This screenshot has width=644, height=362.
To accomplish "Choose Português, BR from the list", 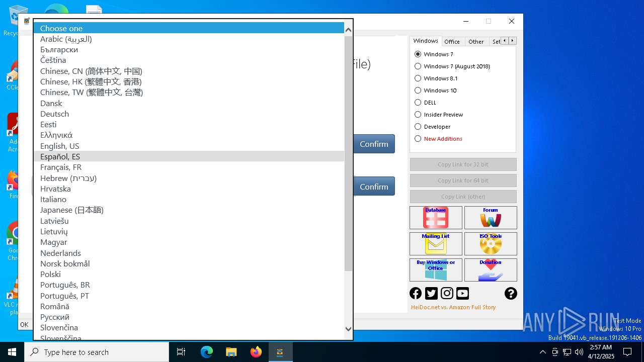I will tap(189, 285).
